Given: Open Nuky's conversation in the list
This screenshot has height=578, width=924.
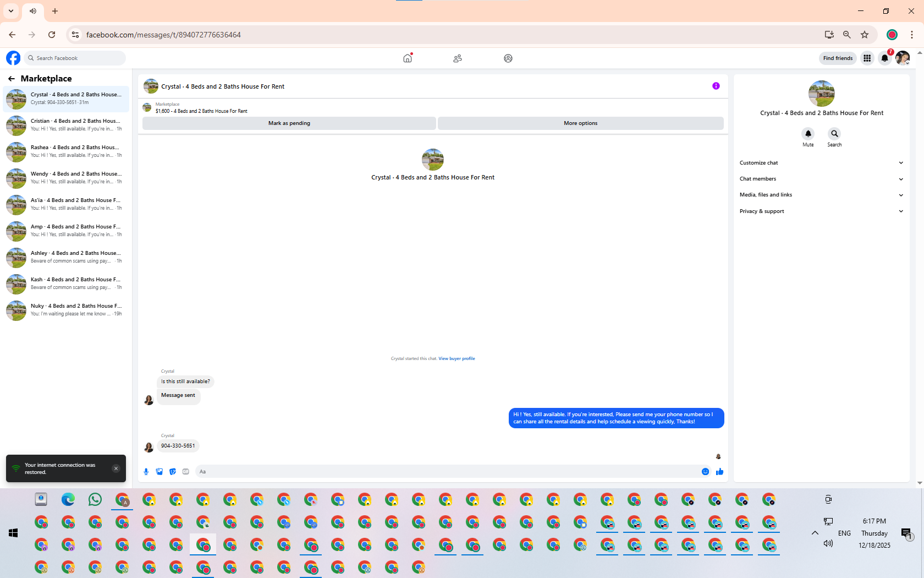Looking at the screenshot, I should (66, 310).
